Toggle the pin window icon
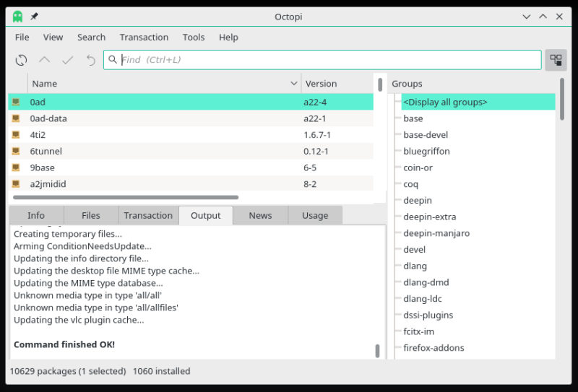 pyautogui.click(x=34, y=17)
